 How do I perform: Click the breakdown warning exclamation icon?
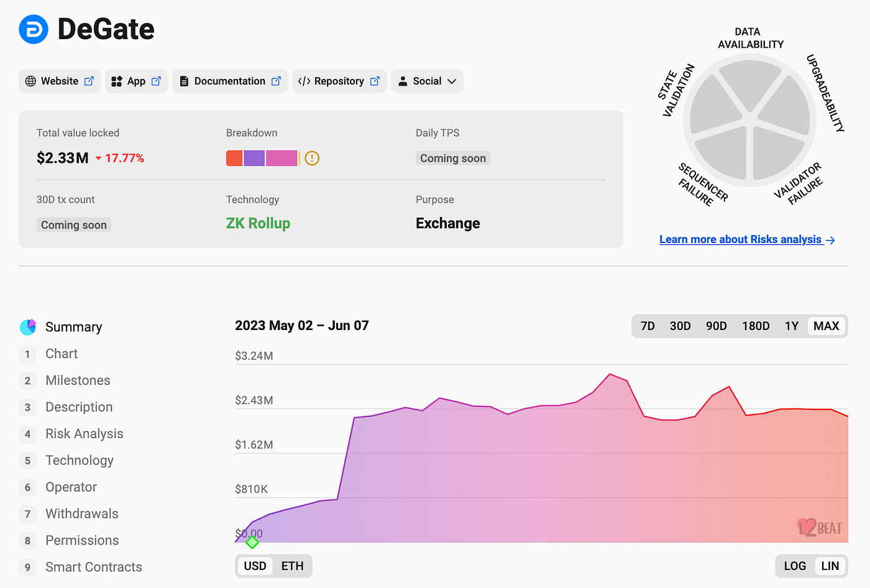coord(312,158)
